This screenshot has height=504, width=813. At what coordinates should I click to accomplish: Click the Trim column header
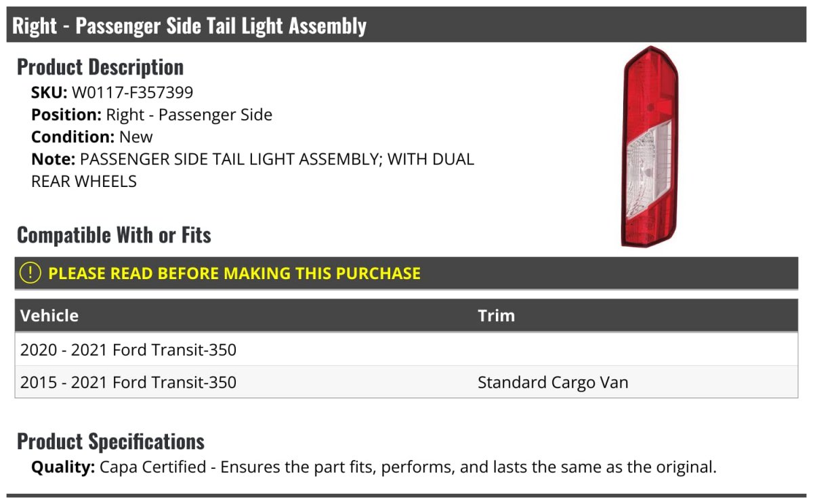[x=496, y=316]
